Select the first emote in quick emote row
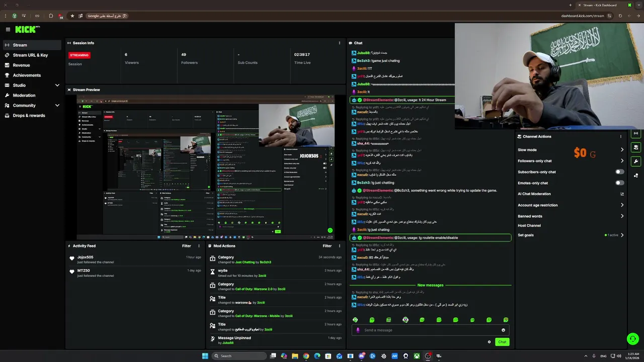Screen dimensions: 644x362 355,320
